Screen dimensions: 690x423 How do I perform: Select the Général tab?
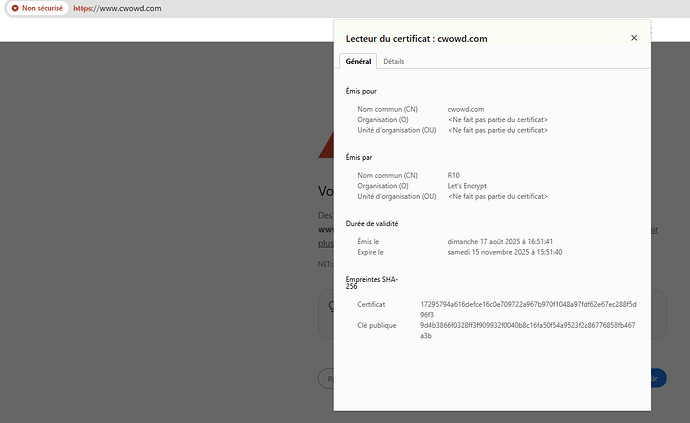tap(358, 61)
